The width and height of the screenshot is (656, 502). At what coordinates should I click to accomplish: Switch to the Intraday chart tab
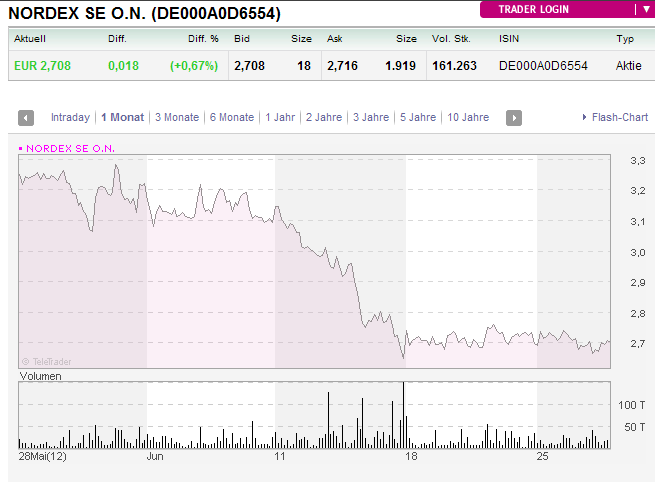coord(70,118)
